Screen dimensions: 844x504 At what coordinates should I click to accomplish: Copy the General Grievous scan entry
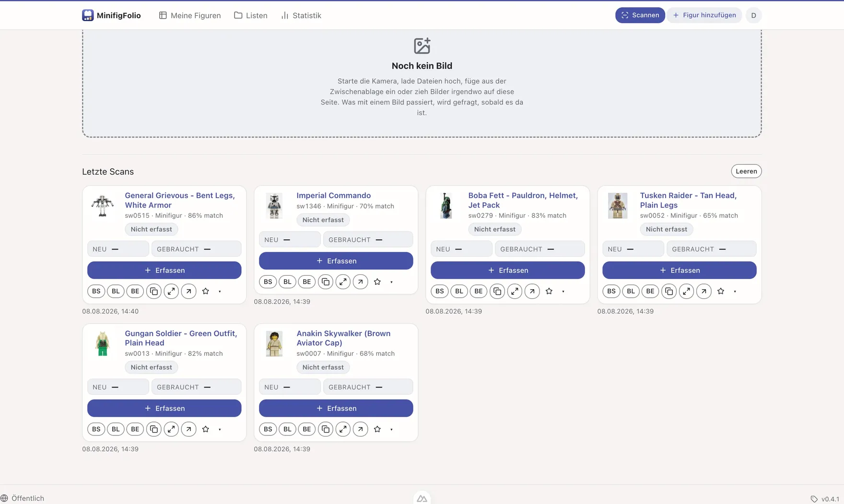tap(154, 291)
